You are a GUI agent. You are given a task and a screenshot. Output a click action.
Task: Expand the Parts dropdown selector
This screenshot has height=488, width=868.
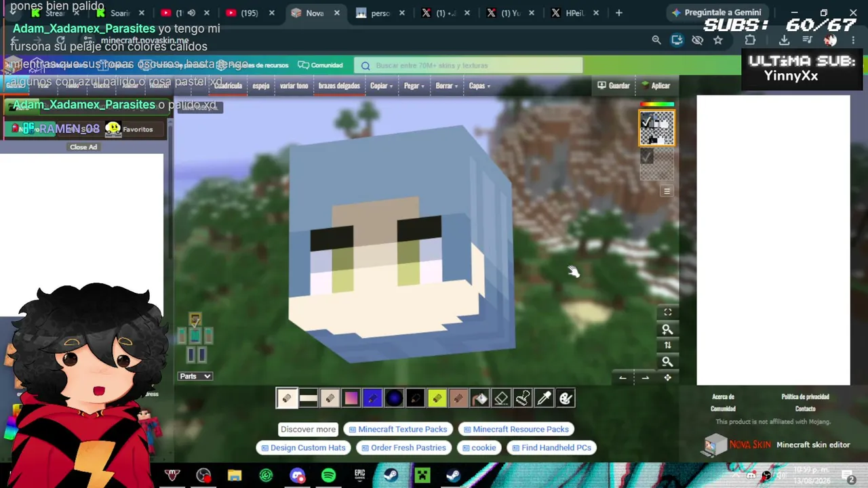pyautogui.click(x=195, y=376)
